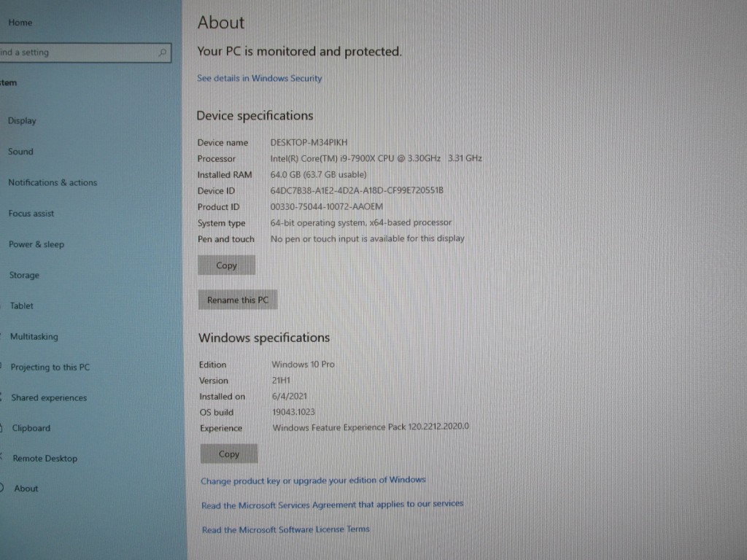The image size is (747, 560).
Task: Click the Rename this PC button
Action: click(x=237, y=300)
